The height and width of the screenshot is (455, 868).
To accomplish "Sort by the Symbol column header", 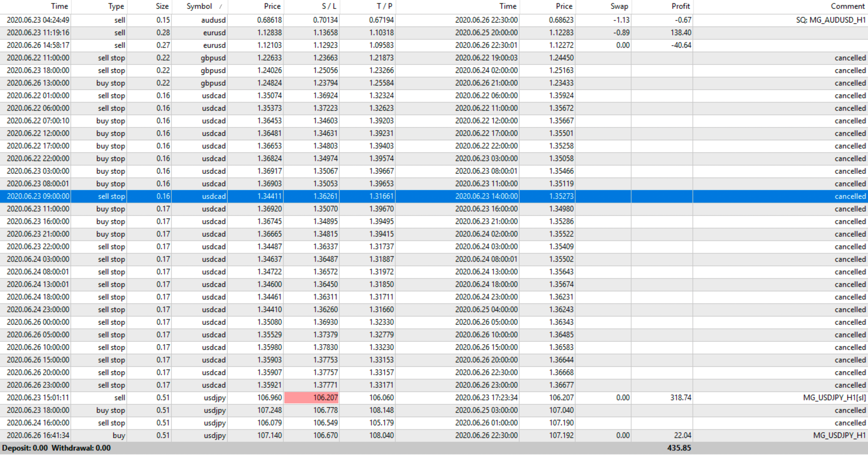I will click(199, 6).
